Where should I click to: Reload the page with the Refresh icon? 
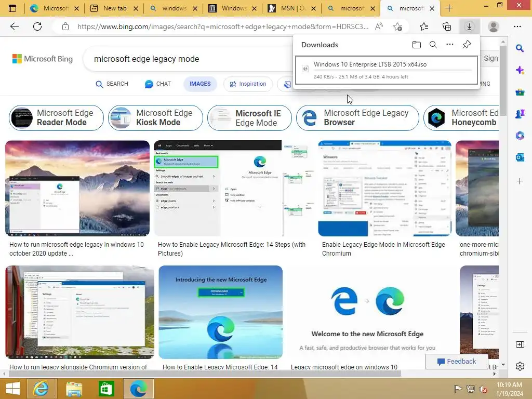37,26
